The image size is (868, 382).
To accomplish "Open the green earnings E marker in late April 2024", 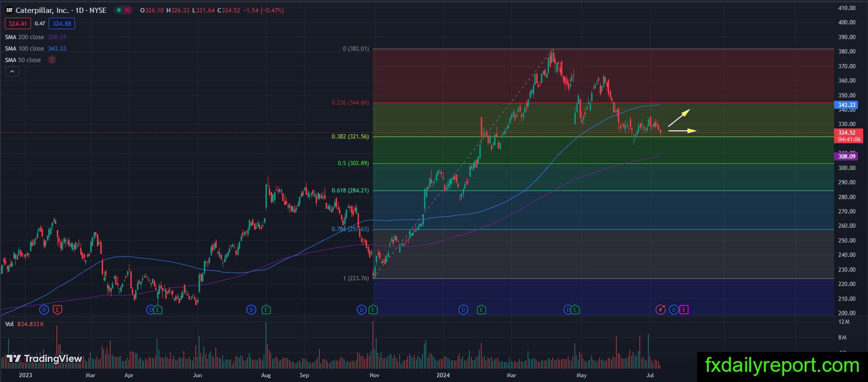I will 575,310.
